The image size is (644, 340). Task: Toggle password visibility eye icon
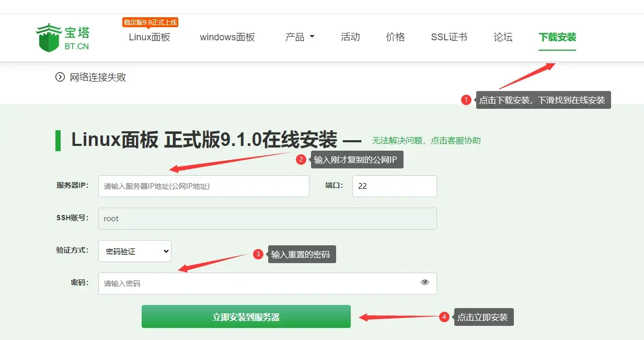point(424,282)
